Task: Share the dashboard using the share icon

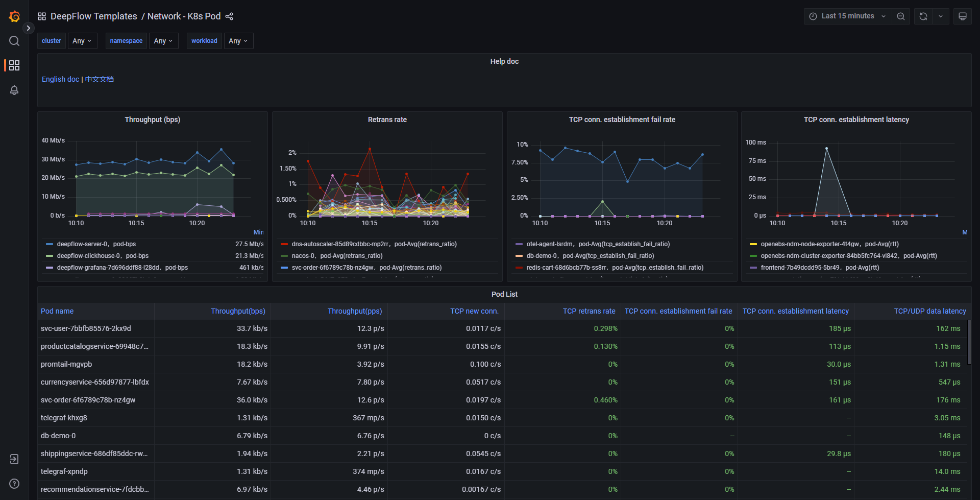Action: click(229, 16)
